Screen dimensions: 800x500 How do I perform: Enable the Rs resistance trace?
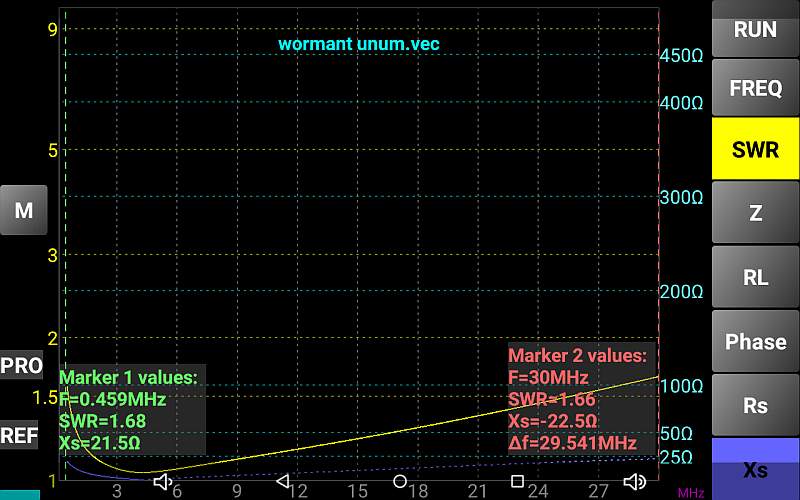(x=755, y=405)
